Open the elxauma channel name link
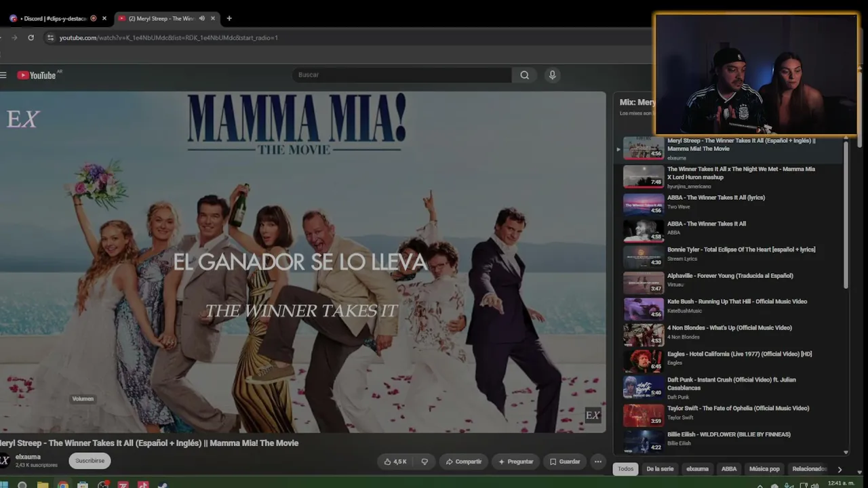This screenshot has height=488, width=868. pyautogui.click(x=28, y=457)
